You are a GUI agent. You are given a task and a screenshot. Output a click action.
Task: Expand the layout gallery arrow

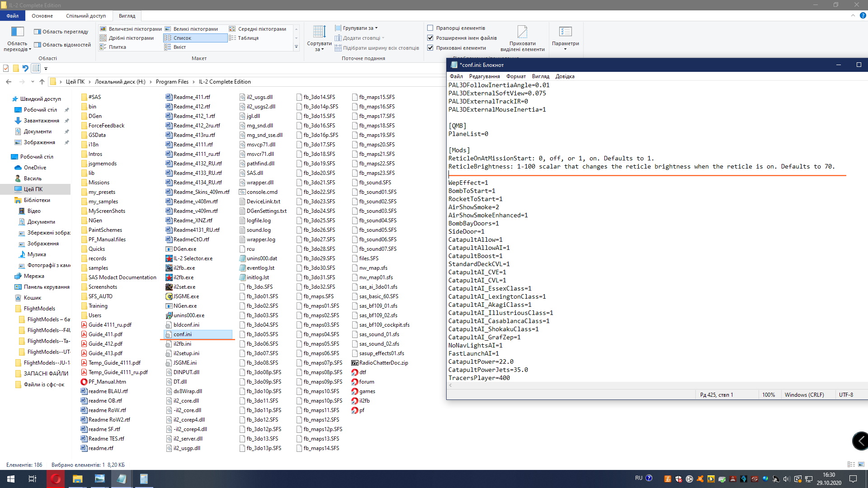click(x=297, y=47)
